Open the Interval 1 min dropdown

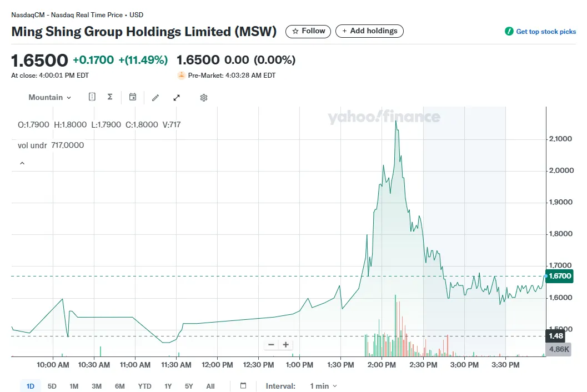pyautogui.click(x=323, y=386)
